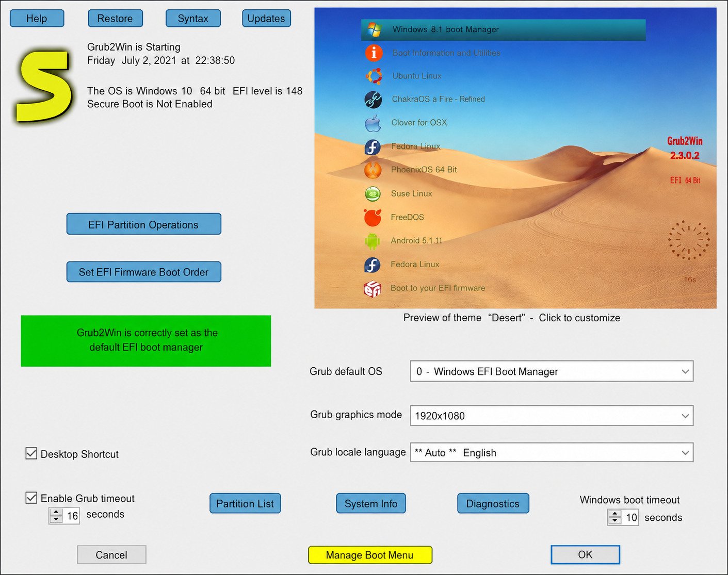Screen dimensions: 728x575
Task: Click the green default EFI boot manager status box
Action: [145, 341]
